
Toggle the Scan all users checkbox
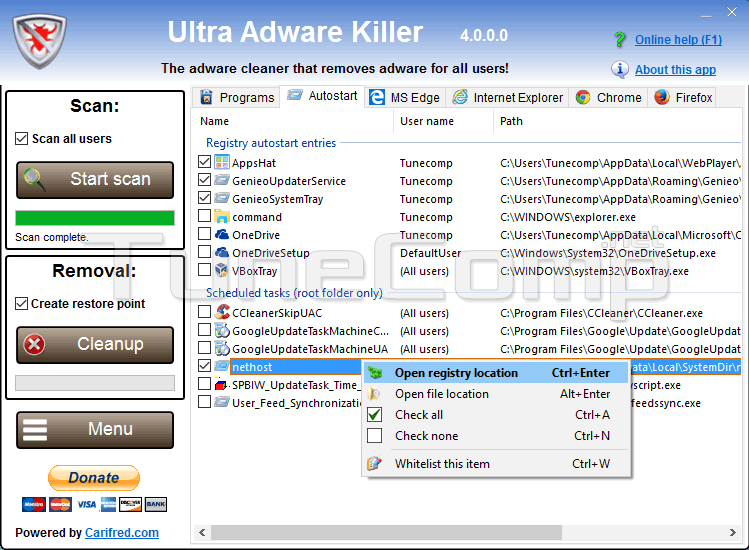[x=21, y=139]
